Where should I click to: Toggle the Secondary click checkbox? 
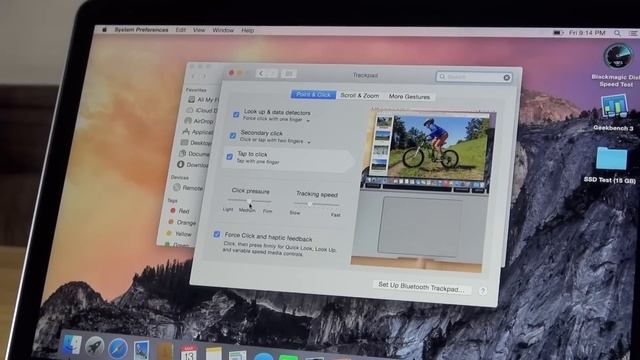(x=233, y=136)
